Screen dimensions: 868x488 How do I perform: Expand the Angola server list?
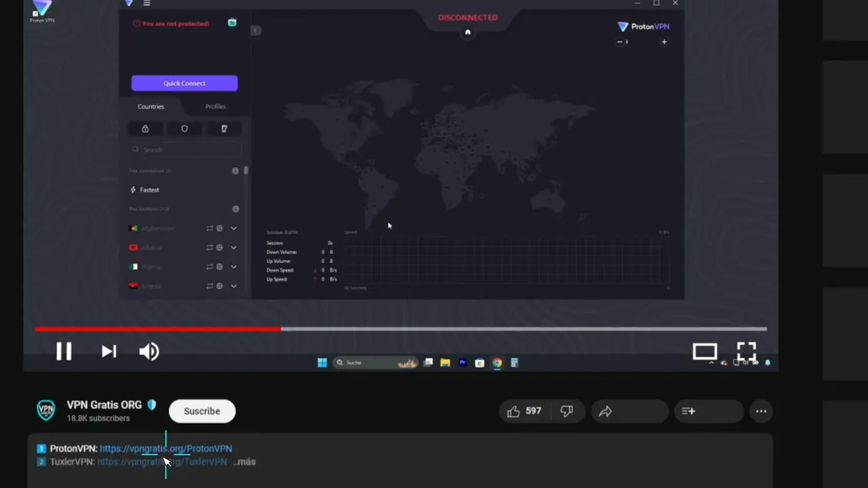point(233,286)
